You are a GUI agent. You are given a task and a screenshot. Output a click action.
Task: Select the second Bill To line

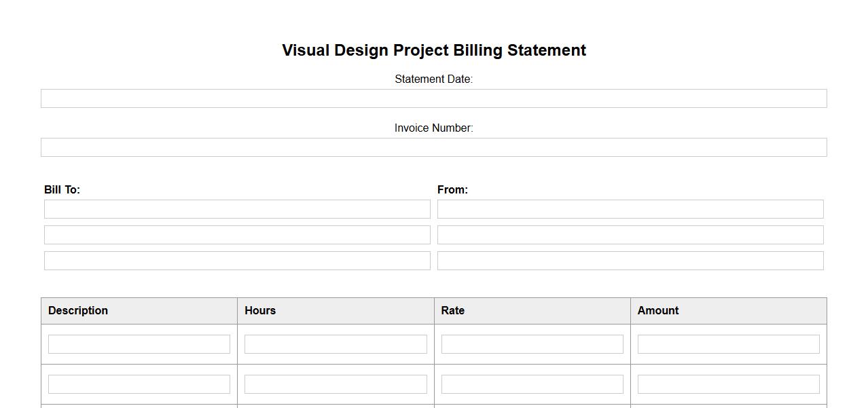[237, 235]
